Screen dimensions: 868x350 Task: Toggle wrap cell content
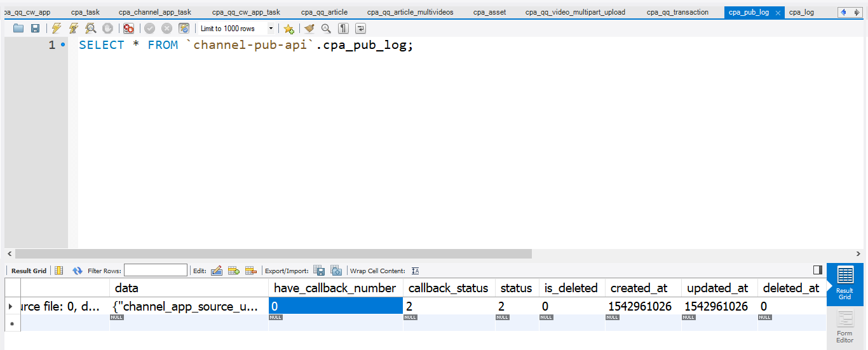point(415,271)
